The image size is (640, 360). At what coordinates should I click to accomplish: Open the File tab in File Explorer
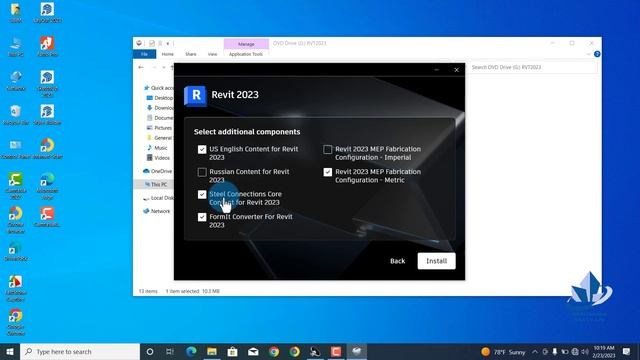pos(144,54)
